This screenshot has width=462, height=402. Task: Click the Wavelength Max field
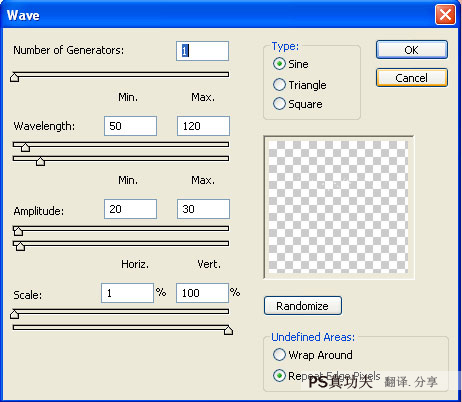click(x=203, y=126)
